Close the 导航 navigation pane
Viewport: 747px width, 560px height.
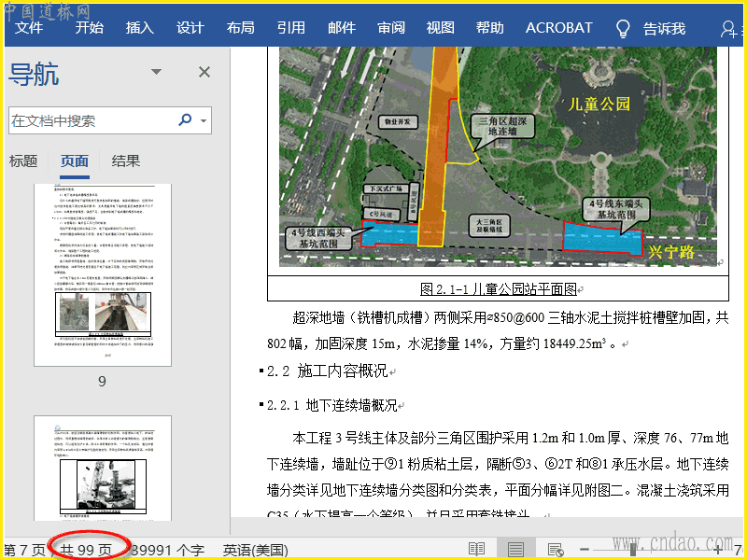[204, 73]
